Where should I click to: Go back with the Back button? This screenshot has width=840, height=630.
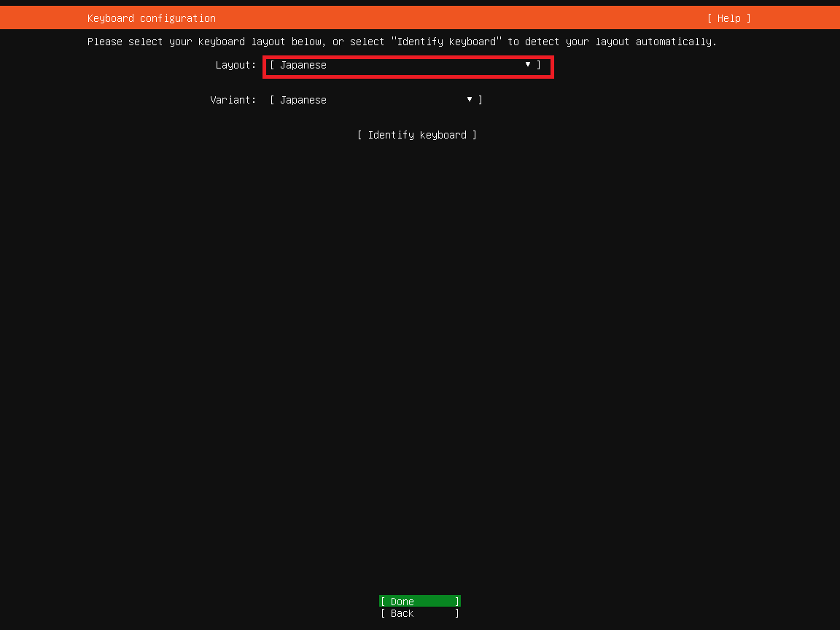point(420,613)
